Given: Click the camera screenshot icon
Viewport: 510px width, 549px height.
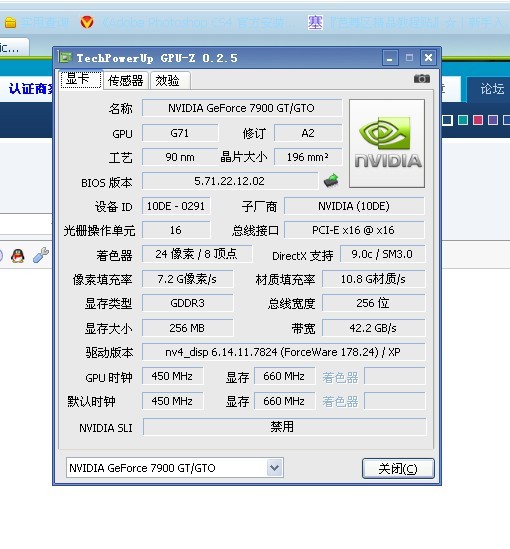Looking at the screenshot, I should [x=421, y=78].
